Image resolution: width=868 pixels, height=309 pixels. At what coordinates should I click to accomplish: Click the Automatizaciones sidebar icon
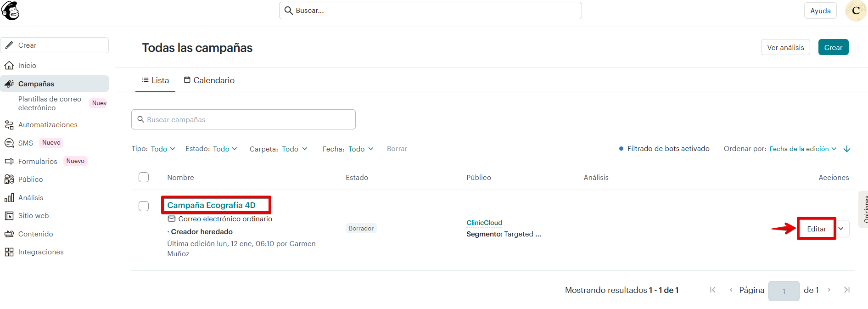[9, 125]
